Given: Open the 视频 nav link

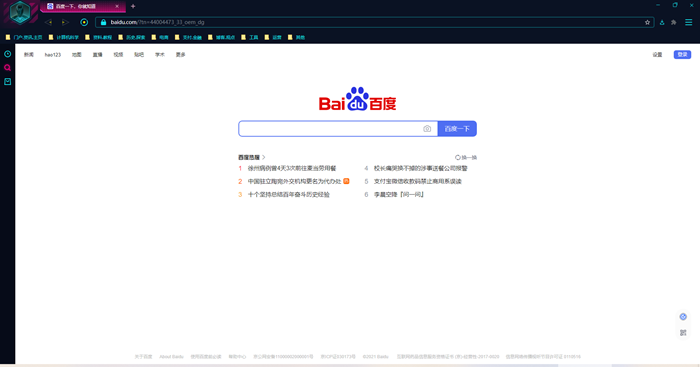Looking at the screenshot, I should 118,54.
